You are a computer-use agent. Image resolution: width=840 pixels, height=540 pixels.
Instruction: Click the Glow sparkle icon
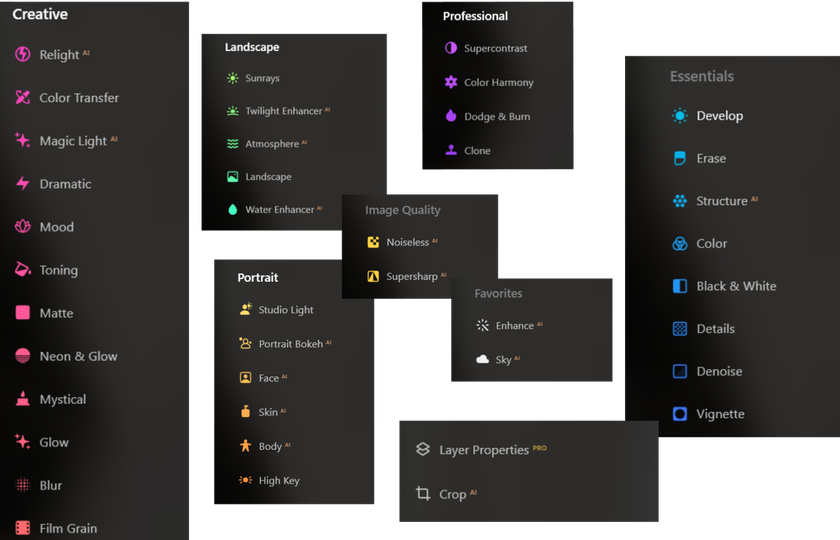[x=22, y=442]
